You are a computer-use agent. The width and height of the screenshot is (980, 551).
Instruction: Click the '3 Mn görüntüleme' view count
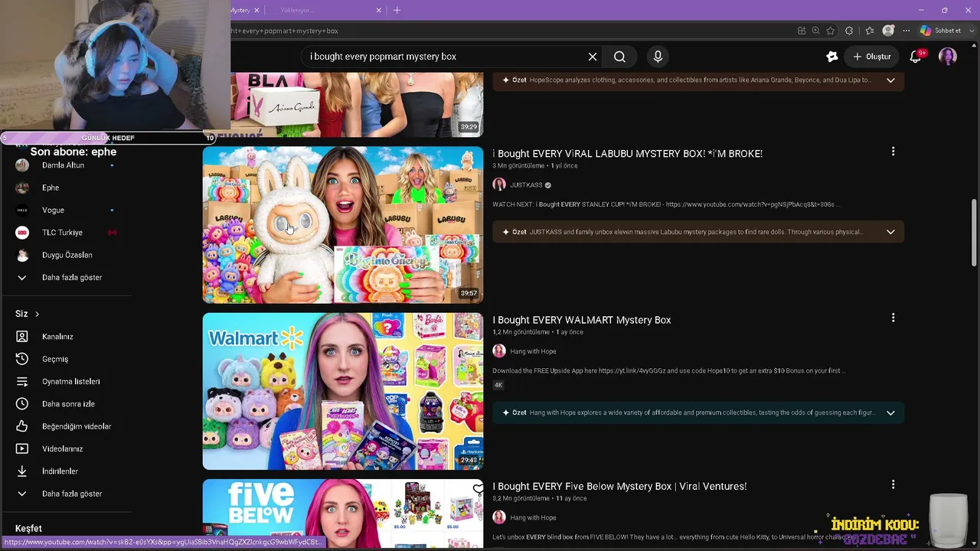(x=518, y=166)
